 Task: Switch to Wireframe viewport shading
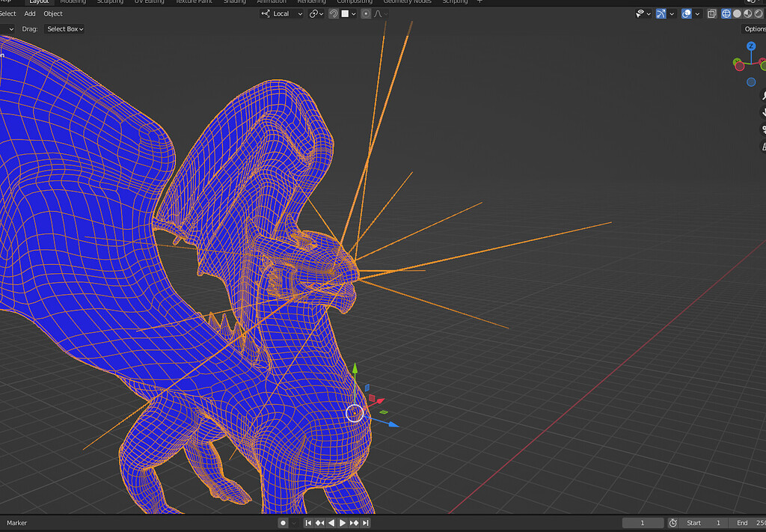[x=726, y=13]
